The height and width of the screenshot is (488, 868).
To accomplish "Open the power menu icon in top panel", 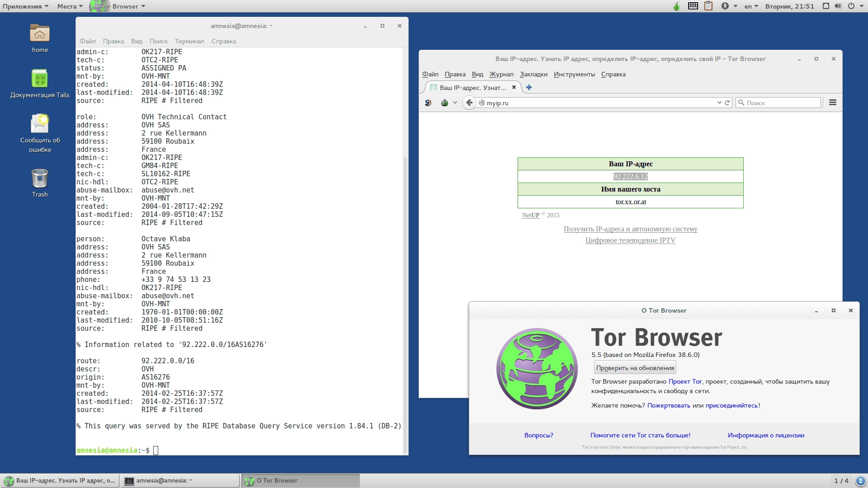I will [851, 6].
